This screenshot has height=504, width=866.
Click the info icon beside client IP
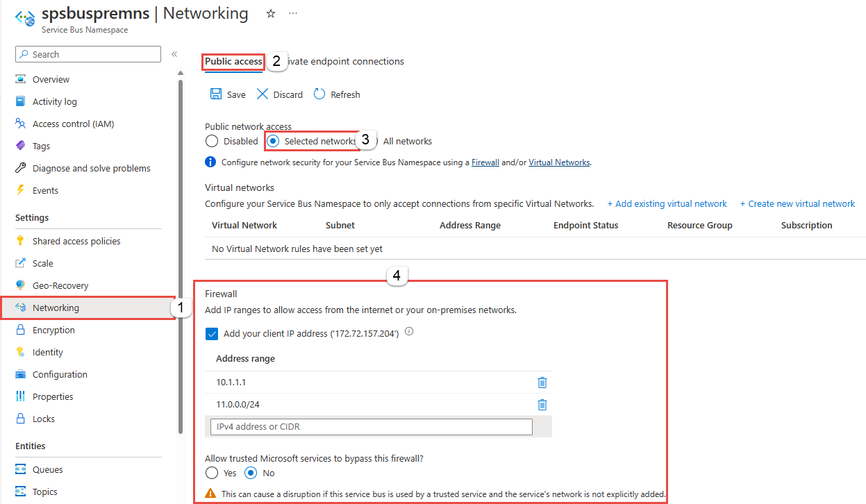409,332
